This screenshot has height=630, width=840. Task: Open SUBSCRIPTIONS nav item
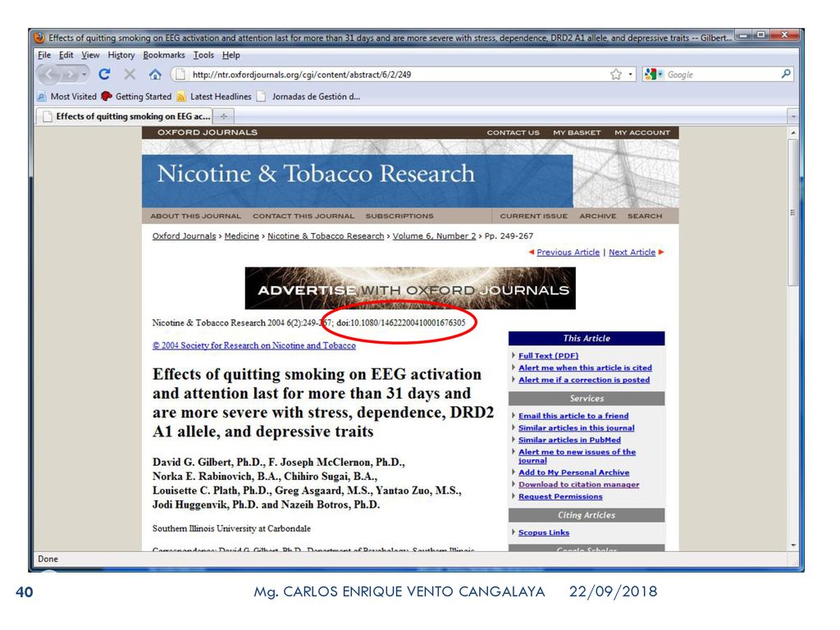[399, 216]
